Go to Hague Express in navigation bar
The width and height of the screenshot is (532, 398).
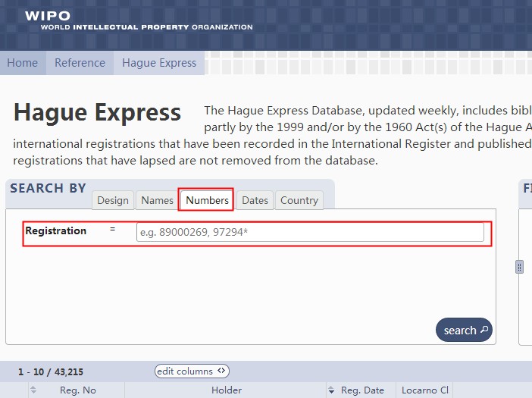coord(159,63)
